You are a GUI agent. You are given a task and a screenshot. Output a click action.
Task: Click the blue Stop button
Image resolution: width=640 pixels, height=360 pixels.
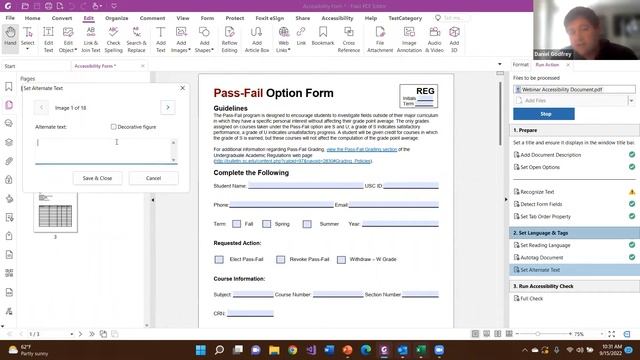click(x=544, y=114)
